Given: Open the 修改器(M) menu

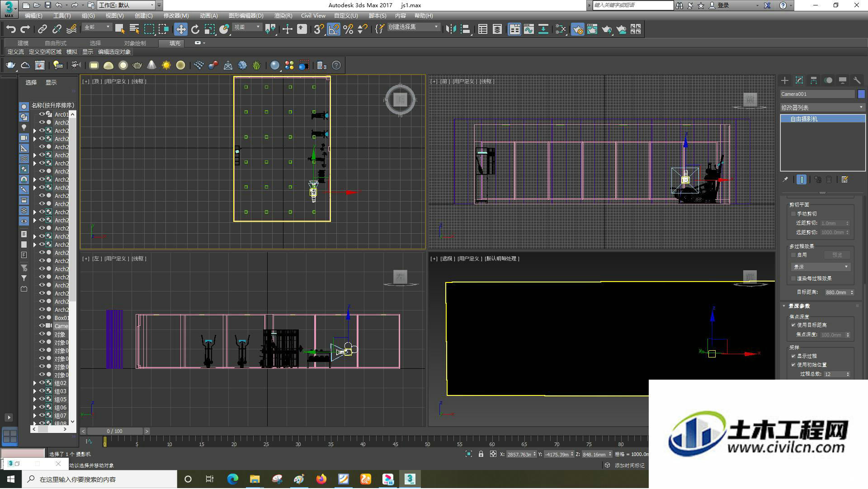Looking at the screenshot, I should 176,16.
